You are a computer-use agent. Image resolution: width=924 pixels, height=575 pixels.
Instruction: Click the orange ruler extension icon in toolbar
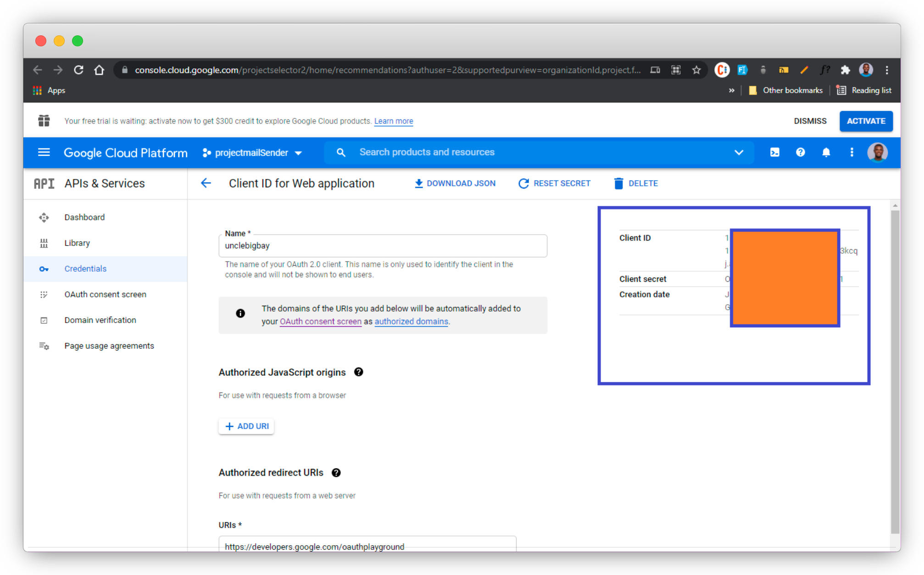pos(784,70)
